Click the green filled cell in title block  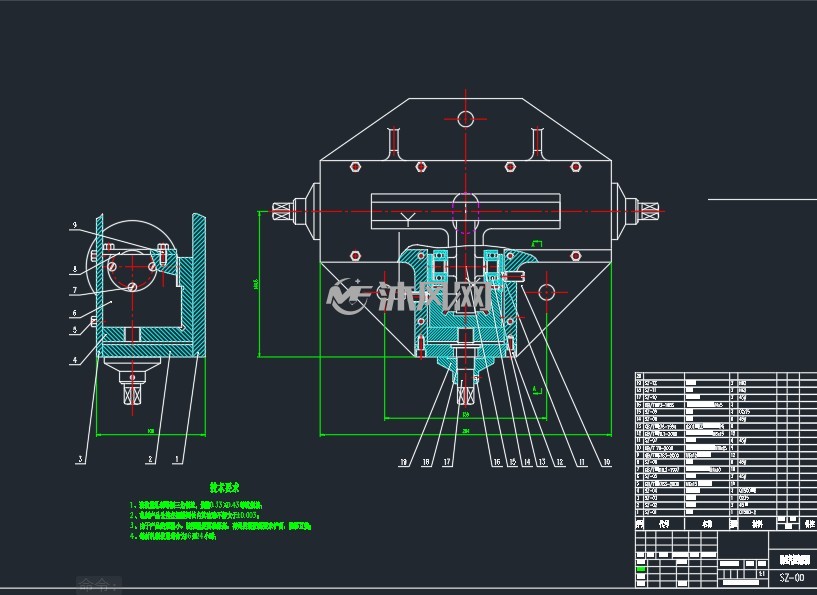pyautogui.click(x=641, y=569)
